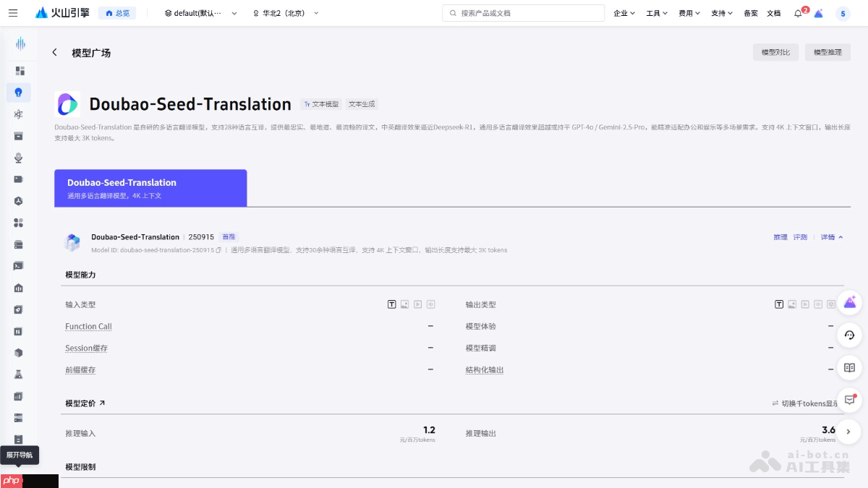Click the image input type icon
868x488 pixels.
click(x=404, y=304)
